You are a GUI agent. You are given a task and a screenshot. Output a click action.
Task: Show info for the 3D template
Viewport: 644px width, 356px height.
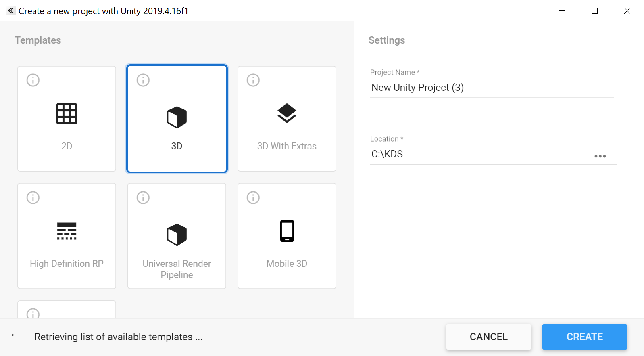pyautogui.click(x=143, y=80)
